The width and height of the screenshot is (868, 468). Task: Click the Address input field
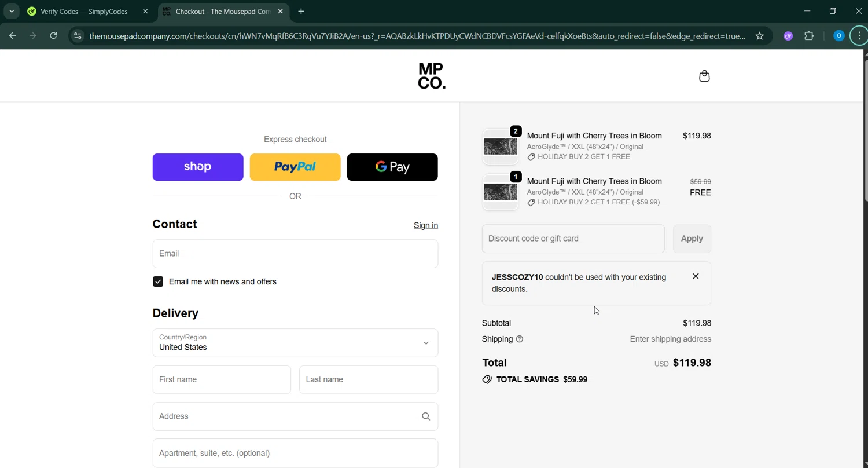click(x=295, y=416)
